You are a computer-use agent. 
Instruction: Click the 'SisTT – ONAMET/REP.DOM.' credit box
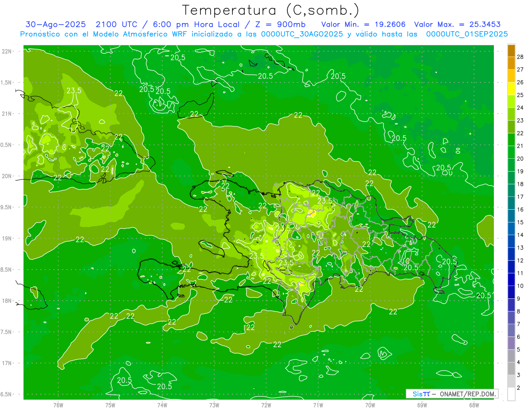[452, 394]
